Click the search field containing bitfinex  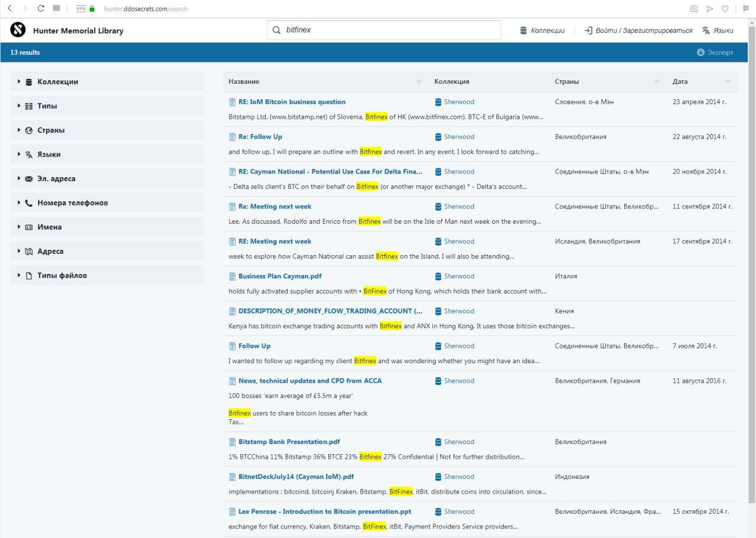(x=384, y=30)
